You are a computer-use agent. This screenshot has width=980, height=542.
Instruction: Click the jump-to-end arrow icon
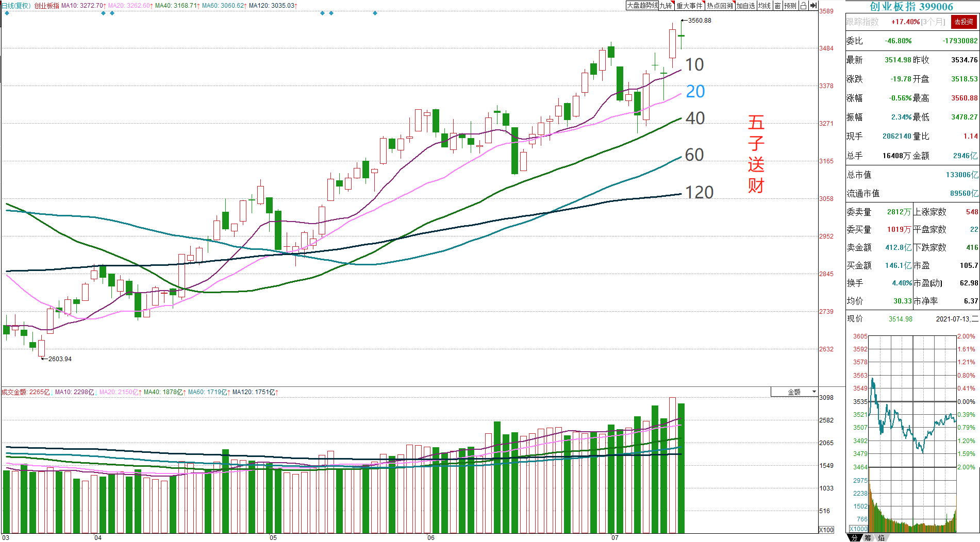[x=813, y=6]
